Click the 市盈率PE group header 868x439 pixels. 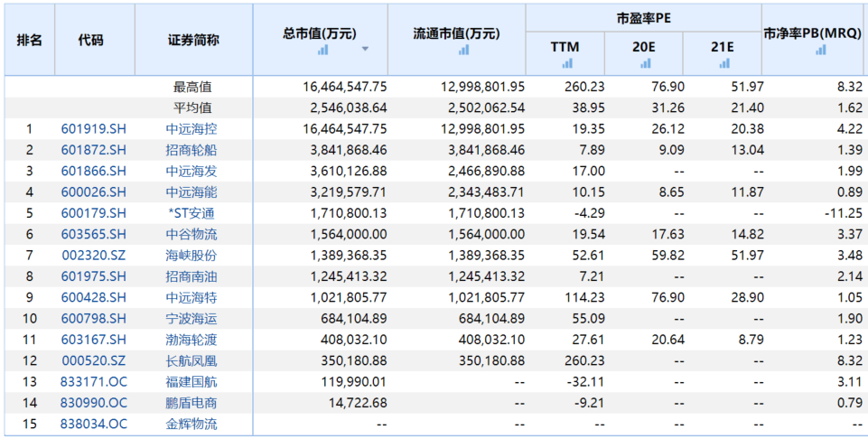[644, 18]
